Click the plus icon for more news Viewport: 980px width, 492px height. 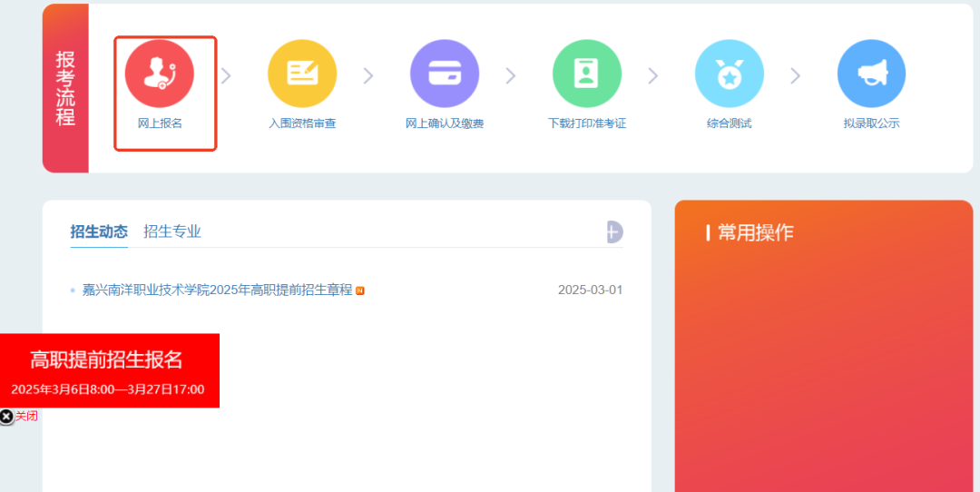[x=614, y=231]
